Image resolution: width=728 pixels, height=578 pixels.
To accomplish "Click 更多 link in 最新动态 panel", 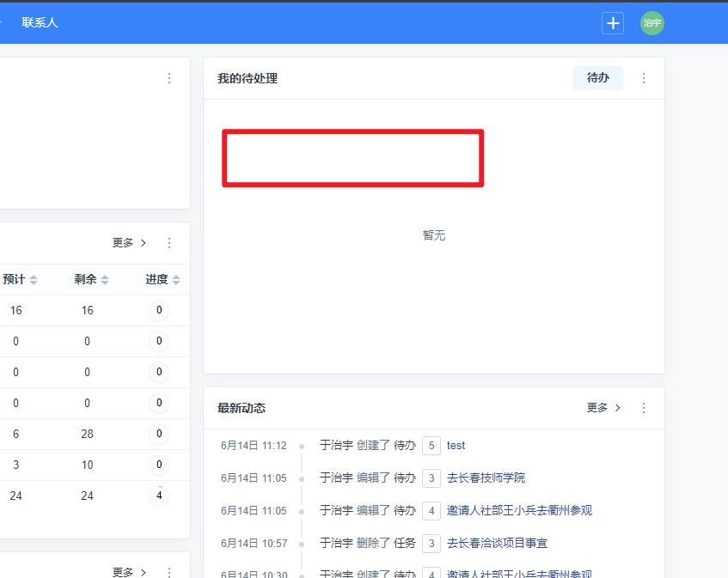I will point(603,408).
